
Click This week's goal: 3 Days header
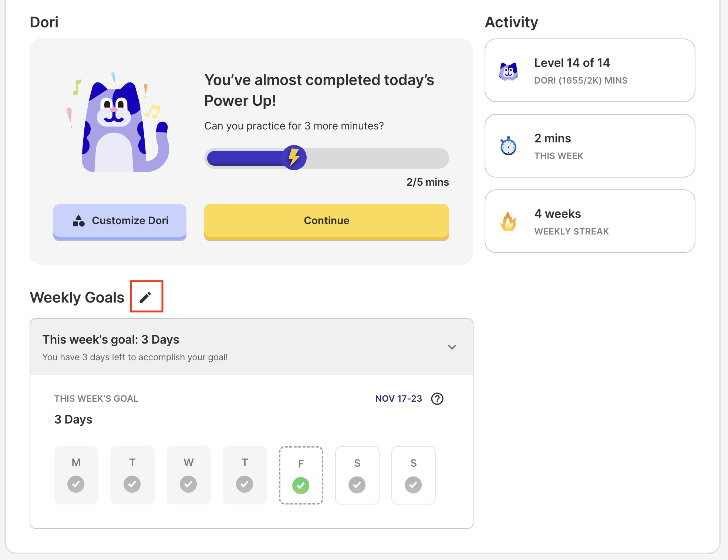point(111,340)
